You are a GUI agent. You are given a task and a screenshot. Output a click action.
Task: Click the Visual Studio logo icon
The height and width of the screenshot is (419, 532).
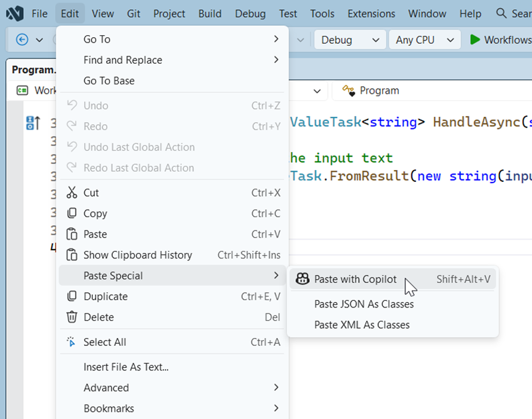14,13
